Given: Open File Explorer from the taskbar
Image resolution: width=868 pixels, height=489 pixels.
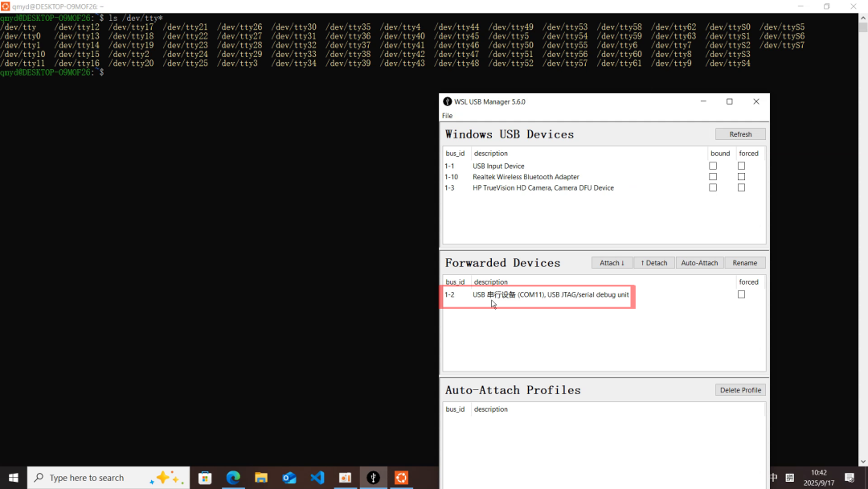Looking at the screenshot, I should click(261, 478).
